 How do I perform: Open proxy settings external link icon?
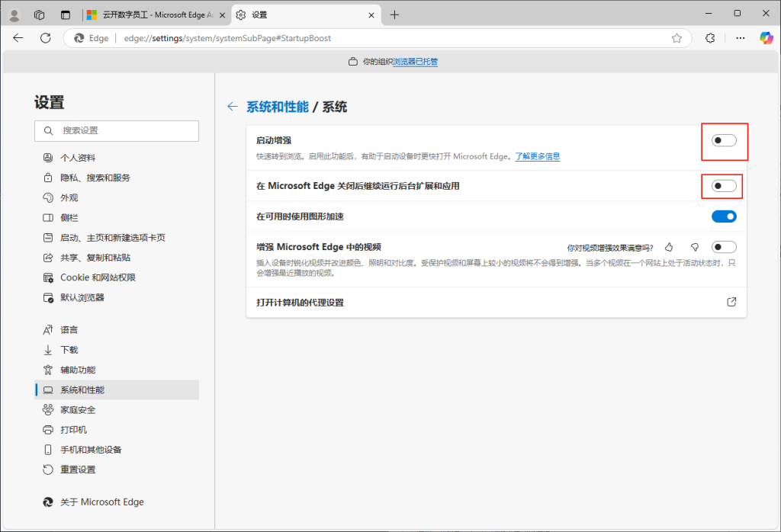point(731,302)
